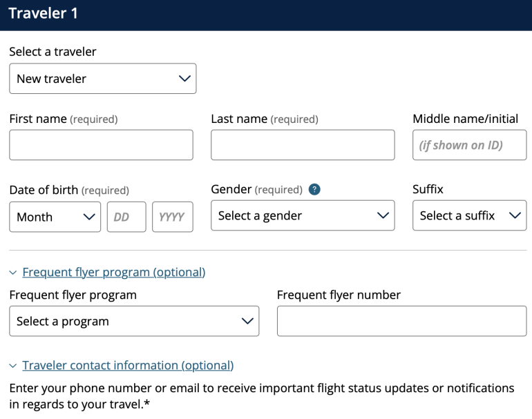Open the Select a suffix dropdown
Viewport: 532px width, 419px height.
[469, 215]
